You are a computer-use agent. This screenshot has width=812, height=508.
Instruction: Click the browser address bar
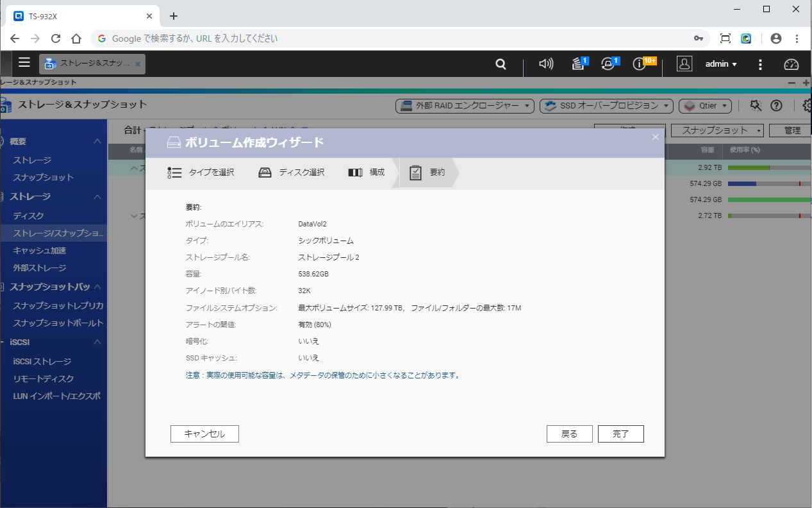397,38
